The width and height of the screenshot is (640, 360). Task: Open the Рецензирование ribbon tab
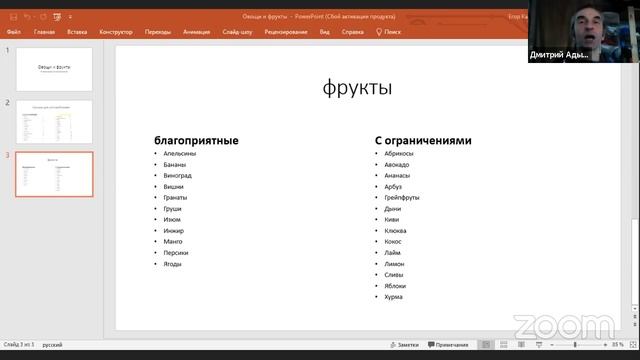tap(286, 32)
